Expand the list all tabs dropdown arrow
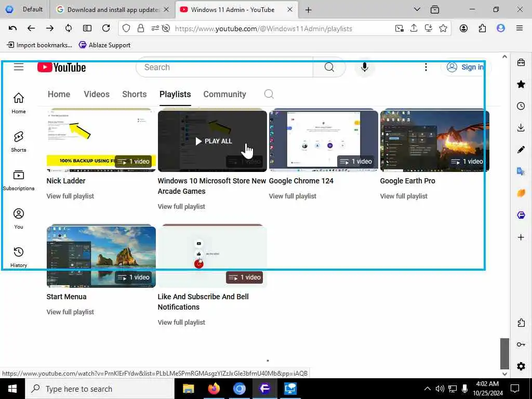Screen dimensions: 532x399 pyautogui.click(x=417, y=9)
